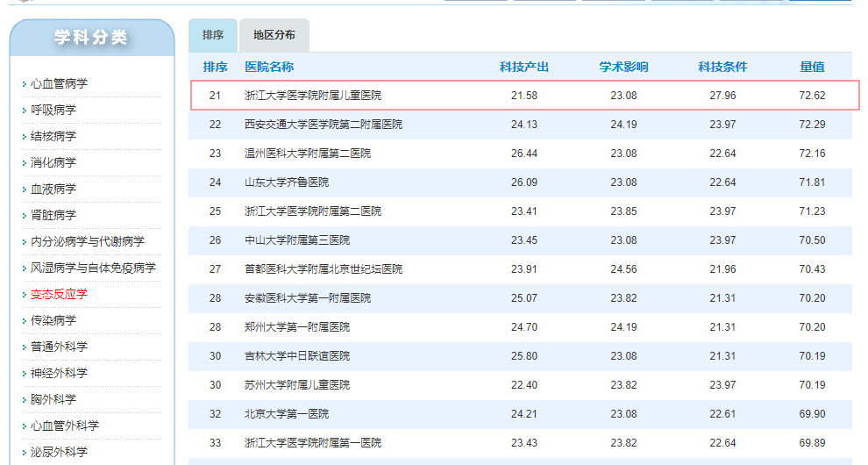Go to 泌尿外科学 category
The height and width of the screenshot is (465, 868).
(59, 452)
